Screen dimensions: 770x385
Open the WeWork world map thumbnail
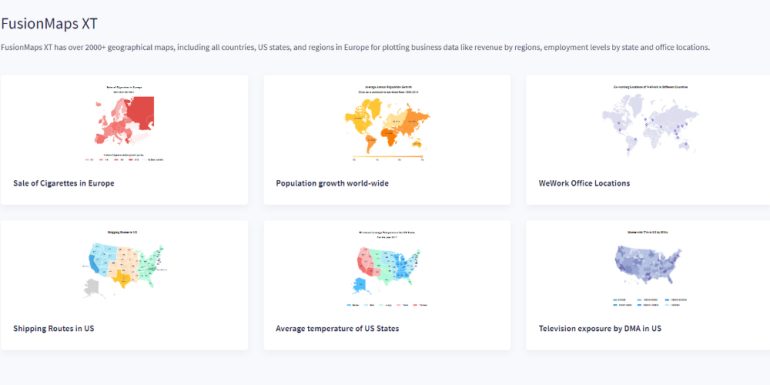click(650, 121)
